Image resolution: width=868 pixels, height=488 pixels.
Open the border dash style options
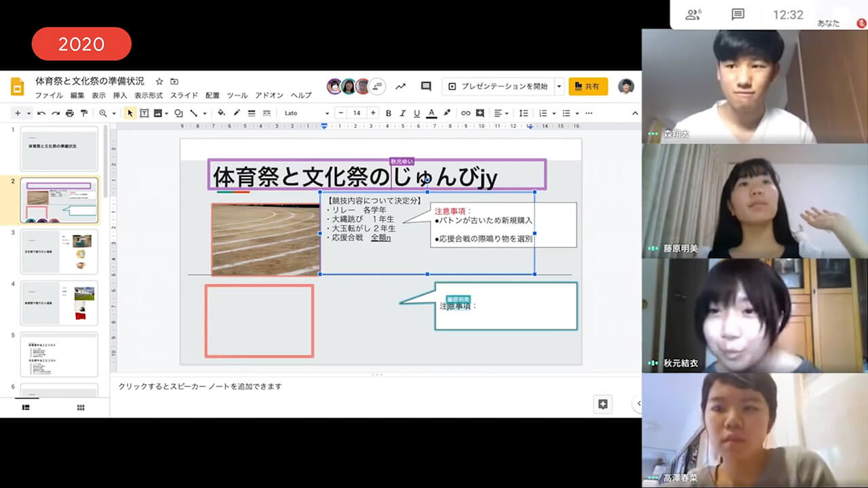267,113
